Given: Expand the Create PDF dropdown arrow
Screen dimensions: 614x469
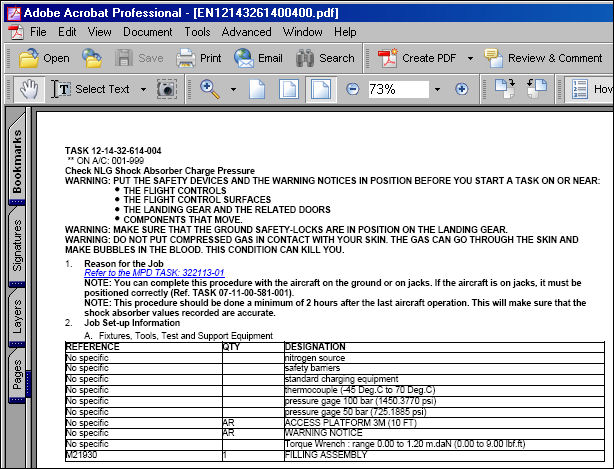Looking at the screenshot, I should point(470,59).
